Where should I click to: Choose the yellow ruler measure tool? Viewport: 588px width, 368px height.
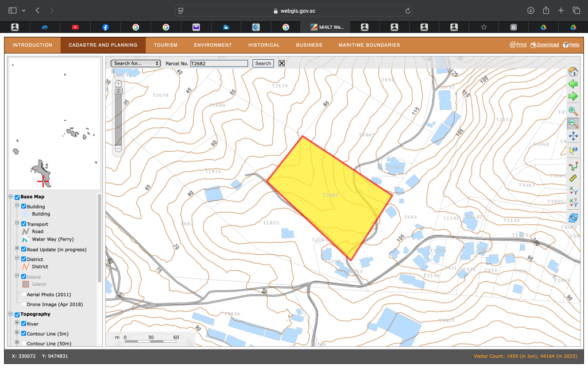572,178
